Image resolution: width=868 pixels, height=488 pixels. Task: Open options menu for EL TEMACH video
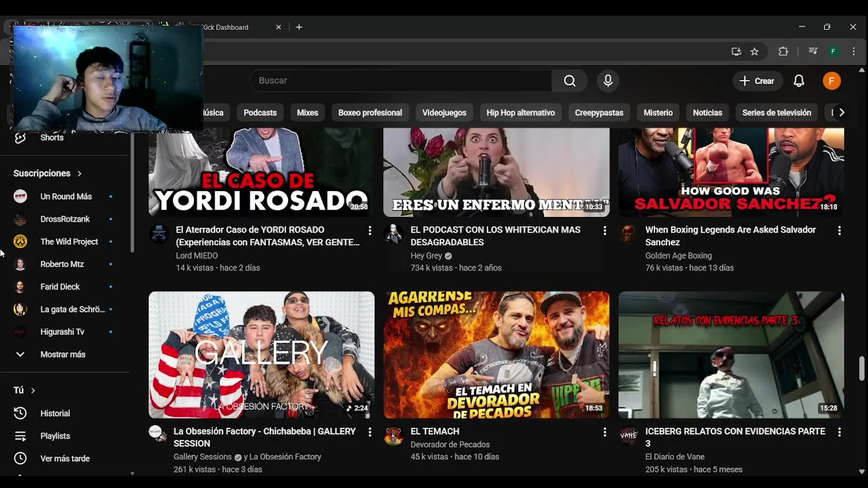pyautogui.click(x=604, y=432)
